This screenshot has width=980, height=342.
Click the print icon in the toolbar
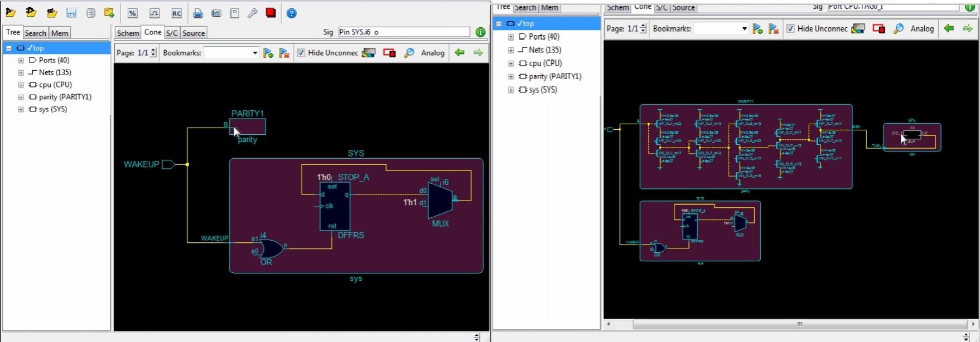198,13
